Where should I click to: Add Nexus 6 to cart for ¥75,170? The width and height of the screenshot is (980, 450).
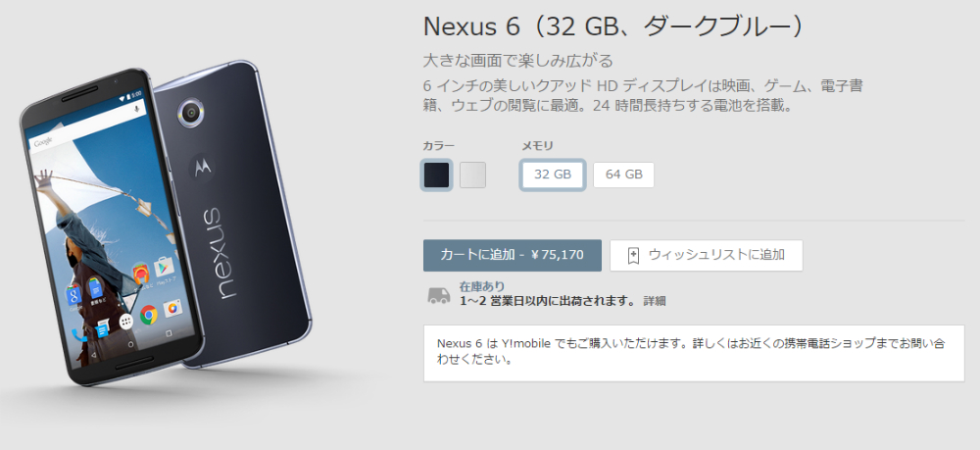point(513,255)
